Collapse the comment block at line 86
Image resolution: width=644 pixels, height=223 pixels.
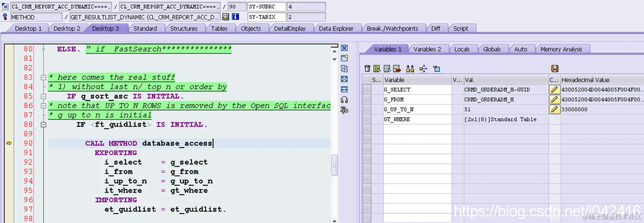tap(43, 106)
